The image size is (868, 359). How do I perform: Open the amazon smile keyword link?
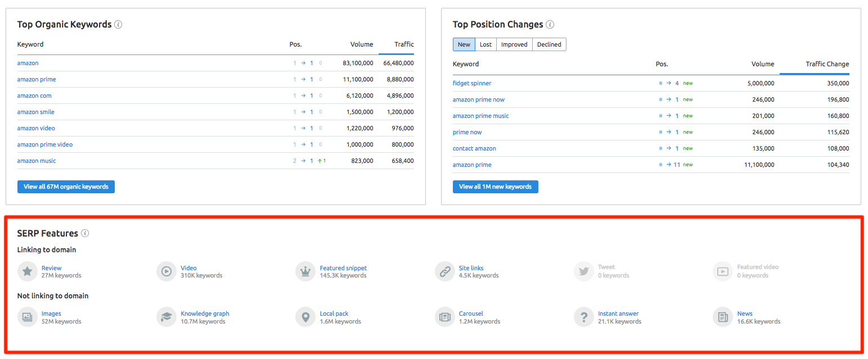coord(36,112)
